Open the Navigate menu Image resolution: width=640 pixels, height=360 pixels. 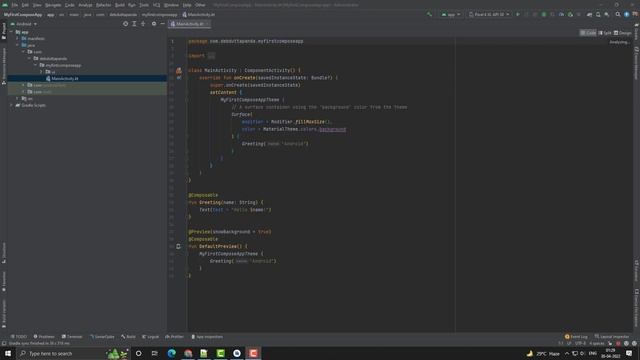pos(53,5)
